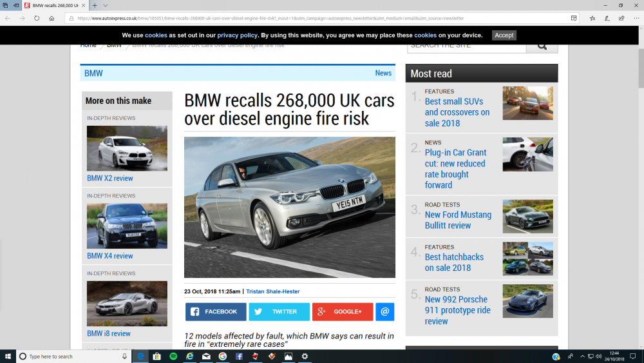
Task: Click the BMW i8 thumbnail image
Action: coord(127,304)
